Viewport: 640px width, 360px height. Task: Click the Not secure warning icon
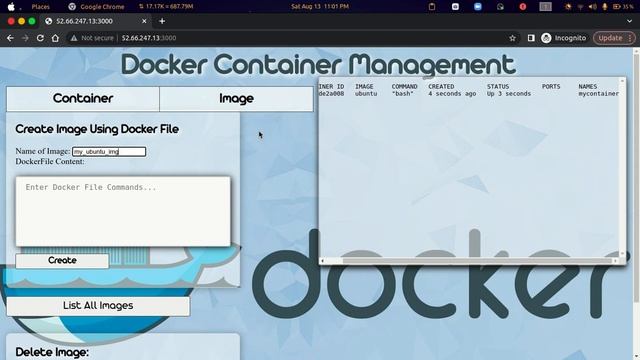[x=74, y=38]
